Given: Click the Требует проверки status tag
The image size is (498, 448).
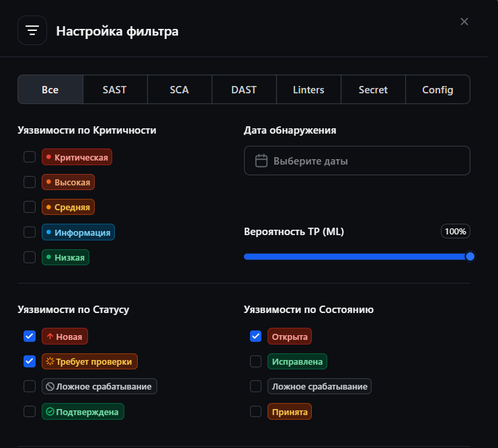Looking at the screenshot, I should coord(89,361).
